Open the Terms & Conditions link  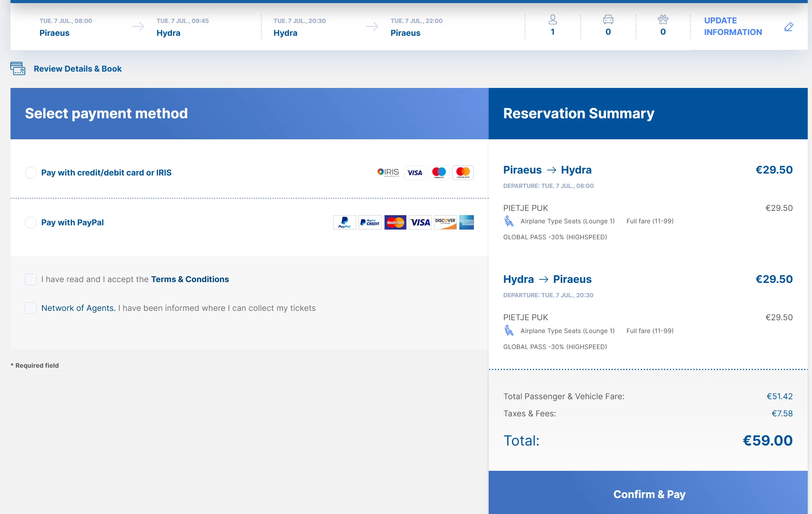(x=190, y=279)
